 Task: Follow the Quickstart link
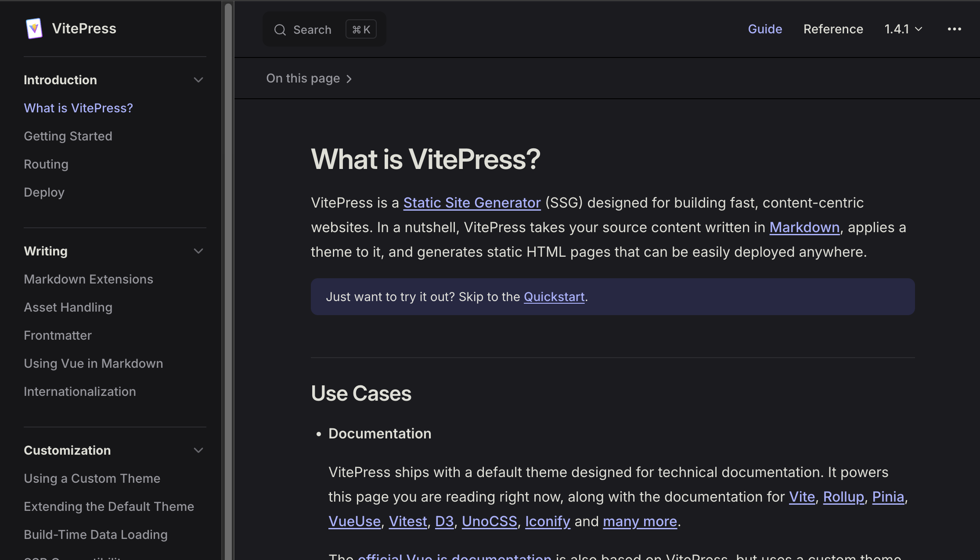pyautogui.click(x=554, y=297)
